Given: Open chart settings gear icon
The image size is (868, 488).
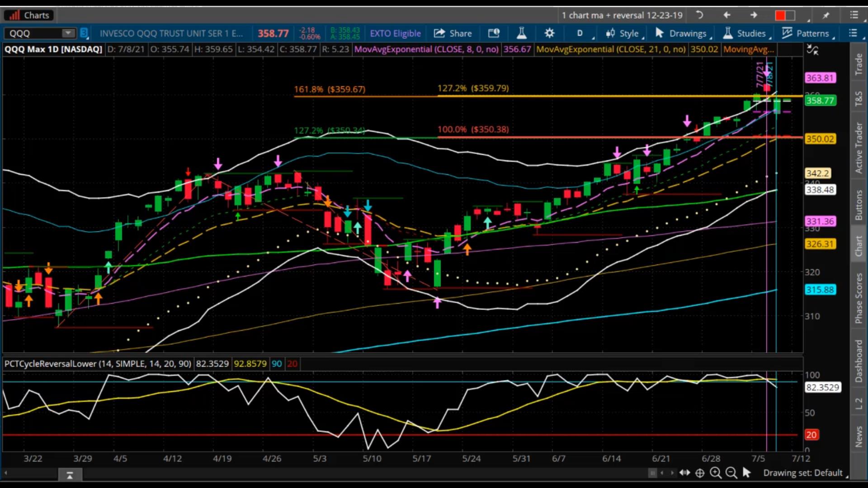Looking at the screenshot, I should pos(549,33).
